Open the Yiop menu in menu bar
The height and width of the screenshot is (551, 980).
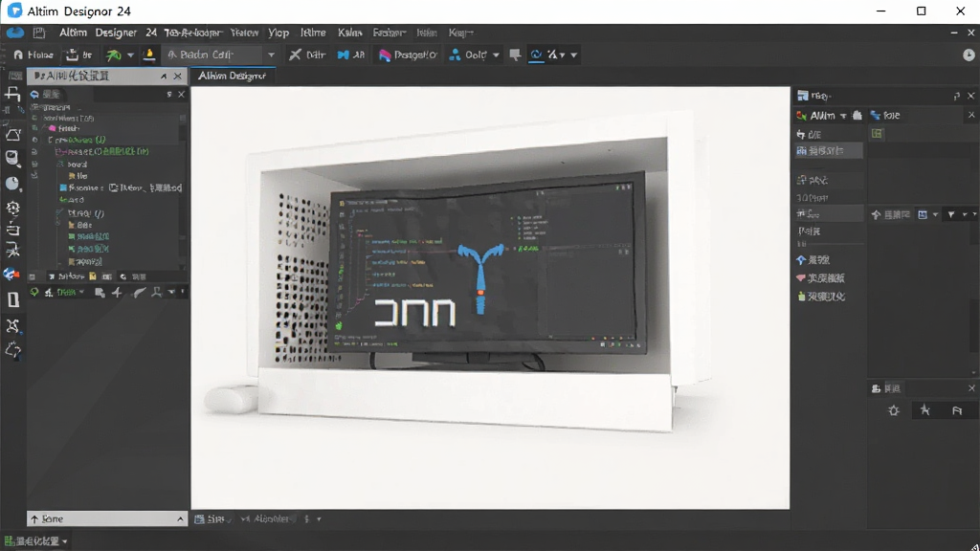tap(278, 33)
